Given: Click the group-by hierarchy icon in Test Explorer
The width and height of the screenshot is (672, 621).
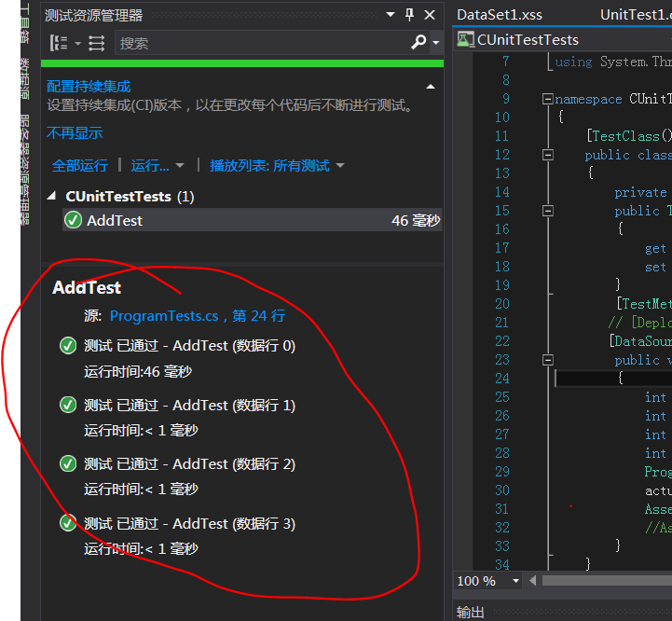Looking at the screenshot, I should pos(59,43).
